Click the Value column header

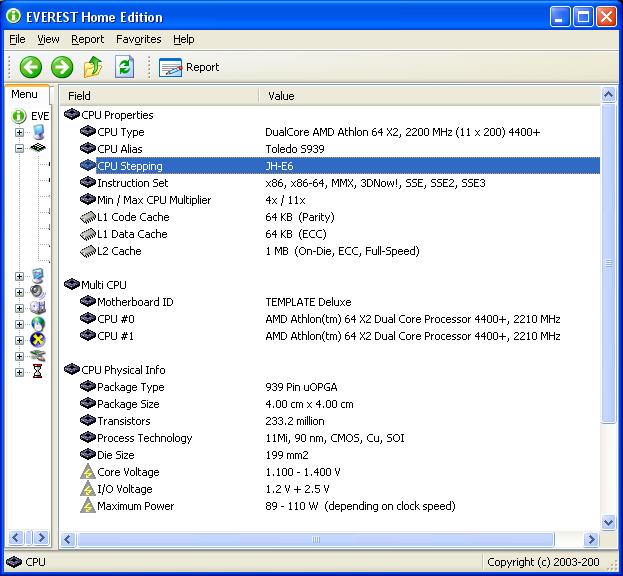429,96
